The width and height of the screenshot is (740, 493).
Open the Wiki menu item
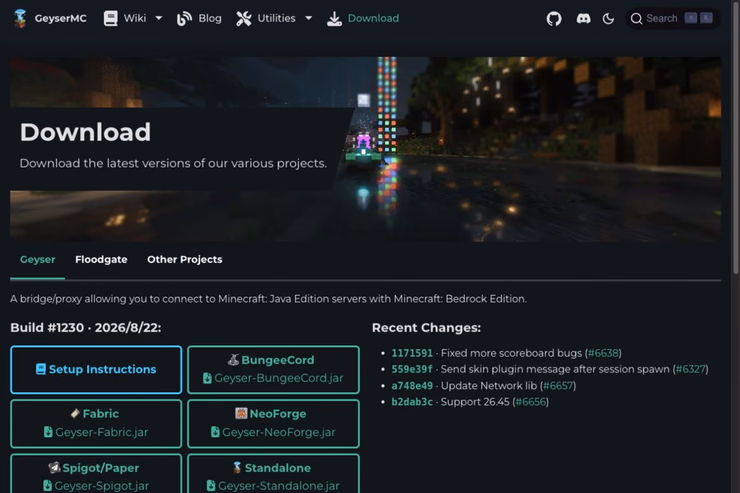pyautogui.click(x=135, y=18)
